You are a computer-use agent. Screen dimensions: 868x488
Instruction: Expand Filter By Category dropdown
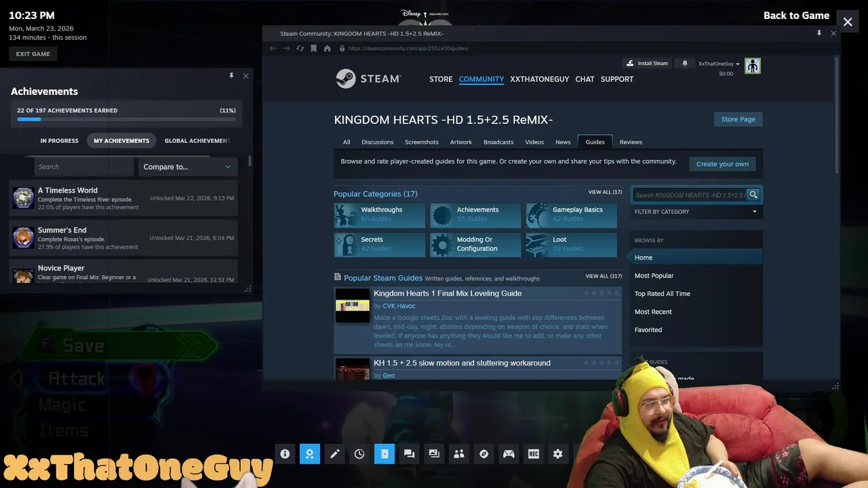click(x=696, y=211)
